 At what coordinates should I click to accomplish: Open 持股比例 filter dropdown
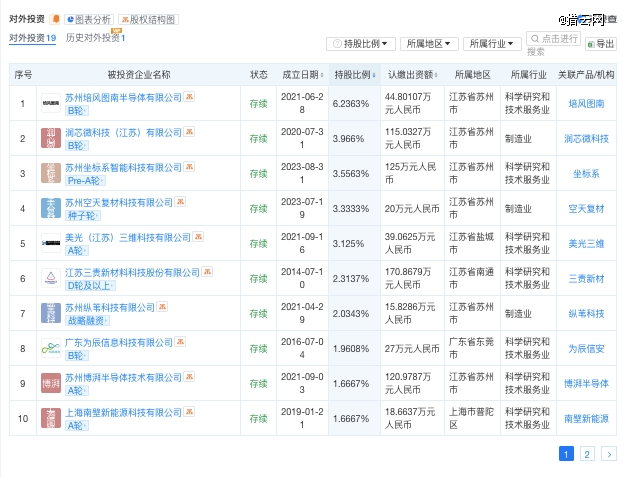point(361,44)
